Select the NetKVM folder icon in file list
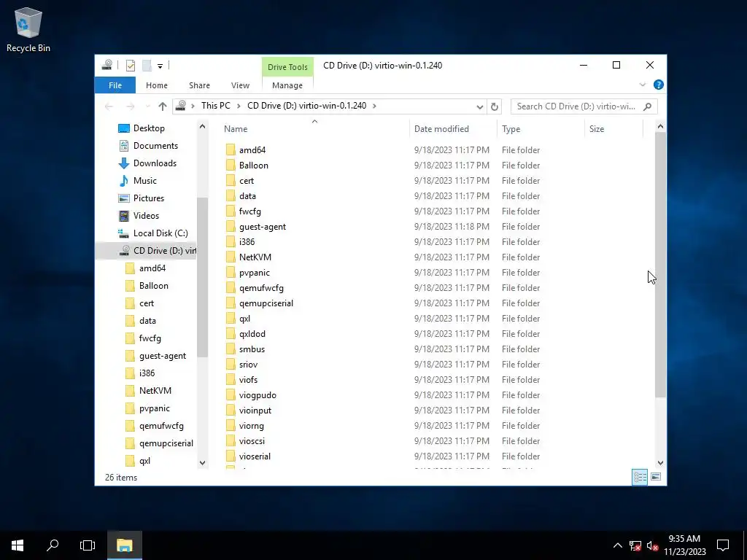The image size is (747, 560). coord(231,257)
